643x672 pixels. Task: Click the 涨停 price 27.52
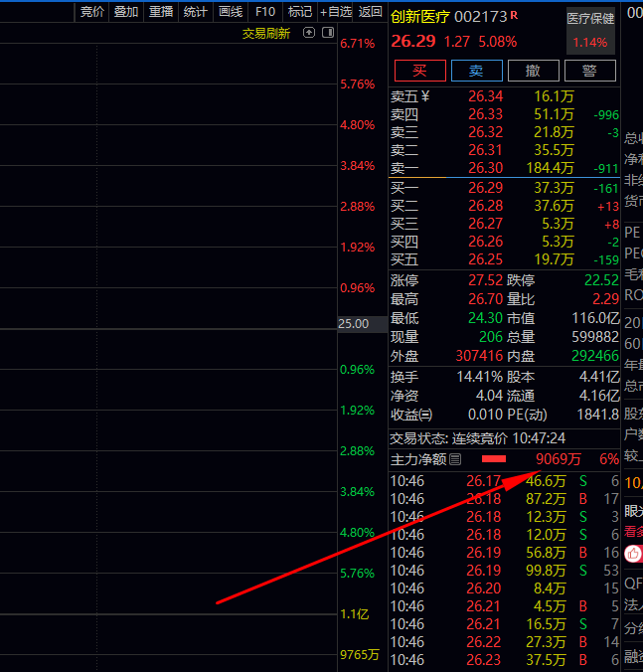pyautogui.click(x=485, y=280)
